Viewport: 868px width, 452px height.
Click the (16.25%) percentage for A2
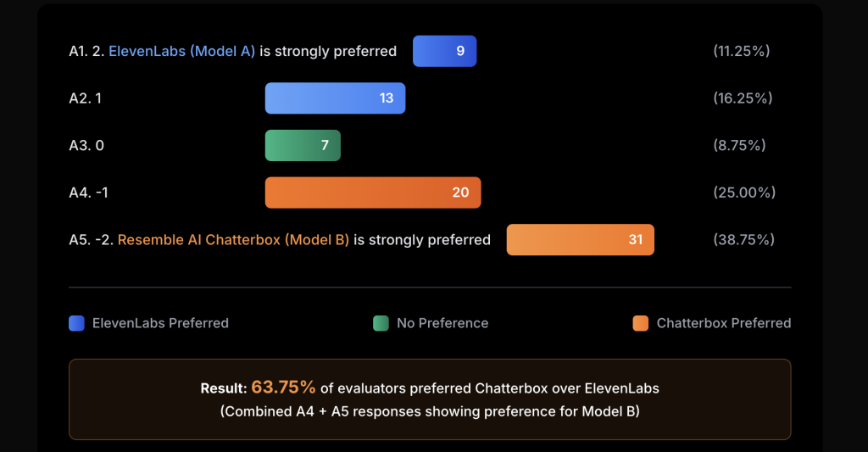coord(743,98)
